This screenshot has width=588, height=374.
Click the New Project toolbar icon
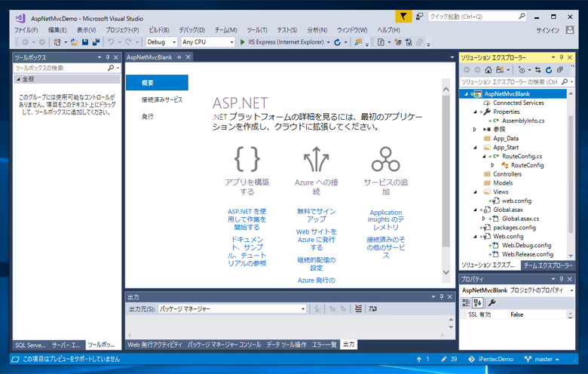[x=57, y=42]
